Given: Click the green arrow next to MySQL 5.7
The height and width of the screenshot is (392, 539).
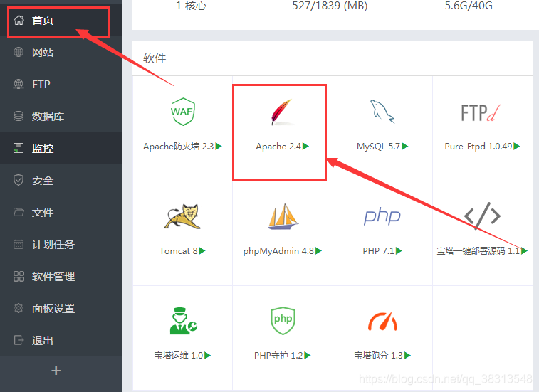Looking at the screenshot, I should pos(405,147).
